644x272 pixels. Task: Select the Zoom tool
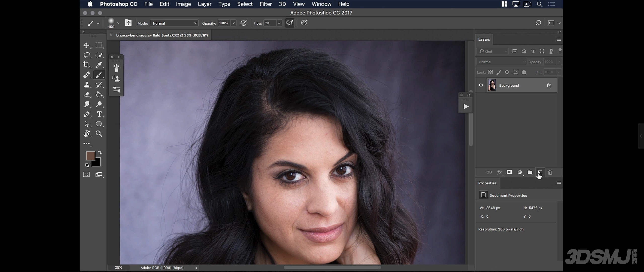99,134
